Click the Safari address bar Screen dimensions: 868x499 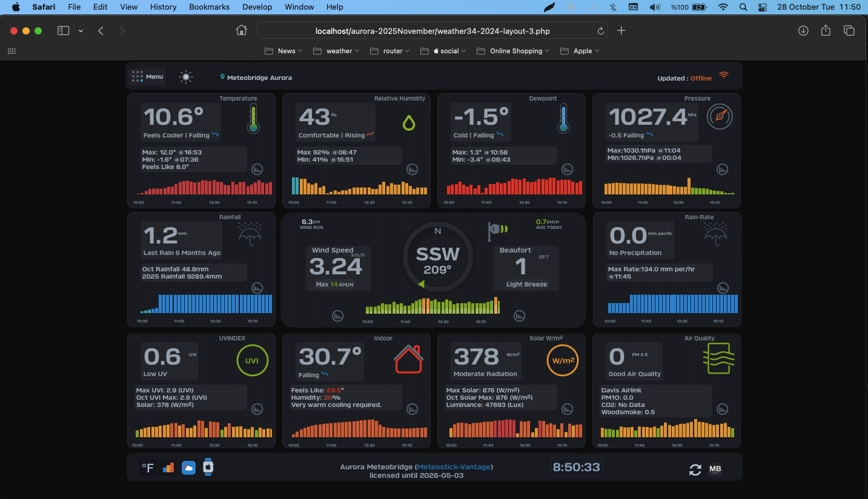(432, 31)
